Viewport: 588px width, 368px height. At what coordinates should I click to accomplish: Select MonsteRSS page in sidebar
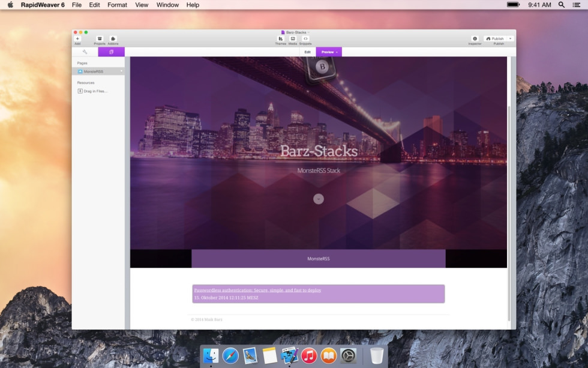tap(98, 71)
